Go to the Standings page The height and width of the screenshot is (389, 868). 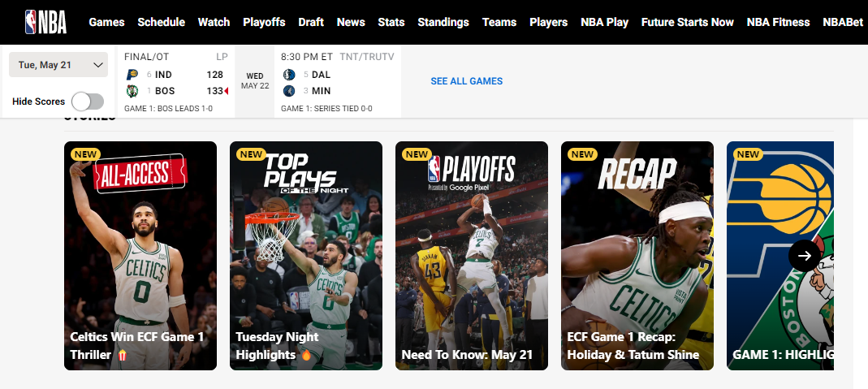(x=443, y=22)
